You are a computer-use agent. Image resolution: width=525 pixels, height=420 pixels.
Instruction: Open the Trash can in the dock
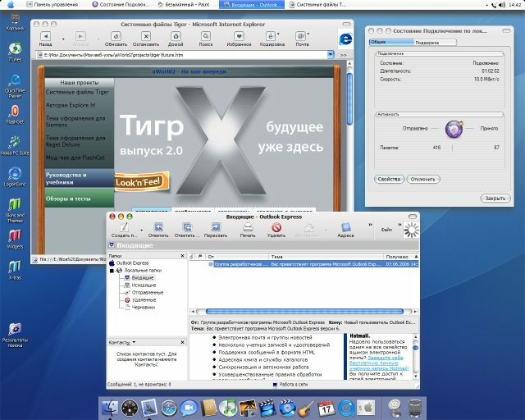tap(415, 409)
